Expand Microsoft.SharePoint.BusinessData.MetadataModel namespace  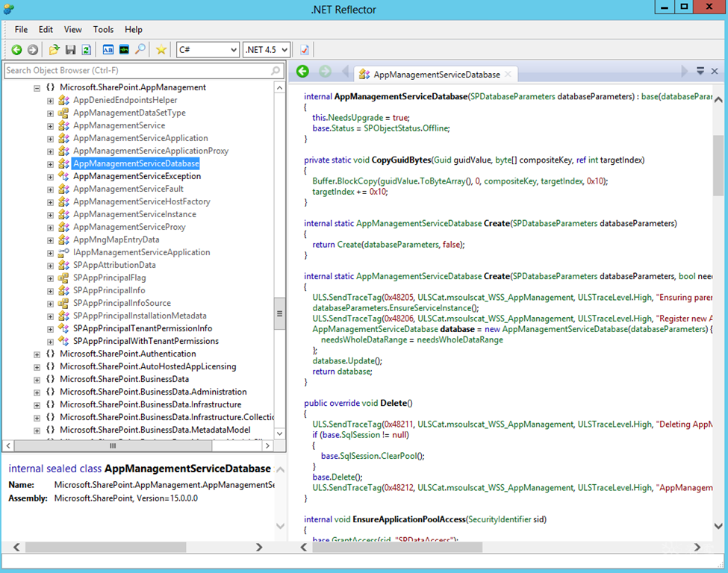point(37,430)
